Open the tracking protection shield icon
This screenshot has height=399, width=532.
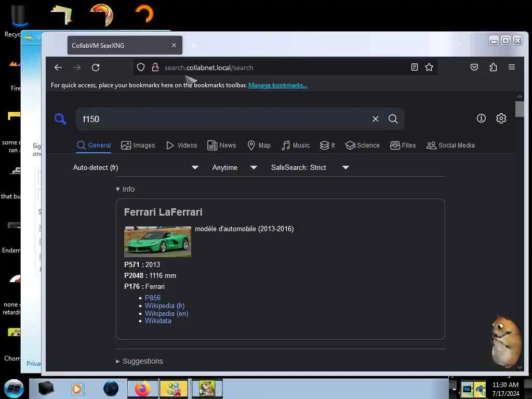141,67
